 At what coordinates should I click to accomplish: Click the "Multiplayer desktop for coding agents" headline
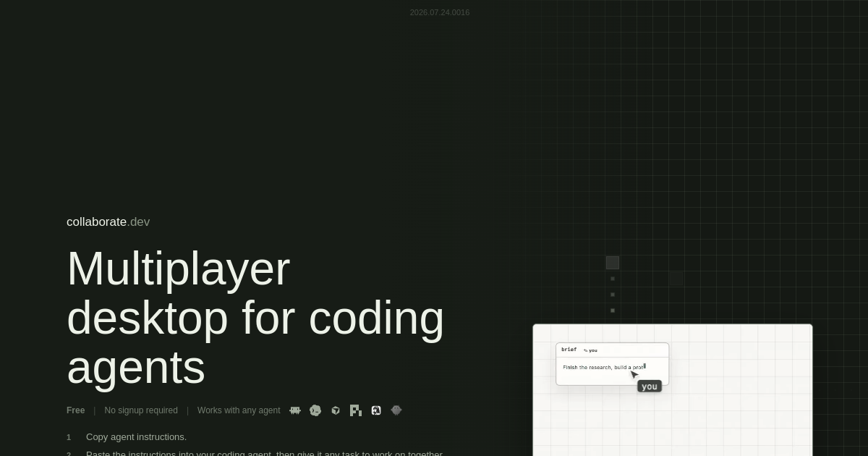coord(255,318)
